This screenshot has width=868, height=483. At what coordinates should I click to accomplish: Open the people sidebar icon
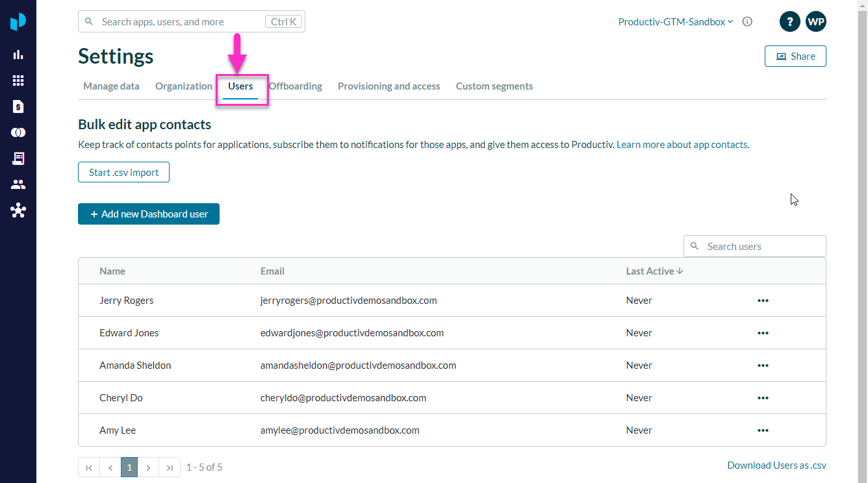18,184
